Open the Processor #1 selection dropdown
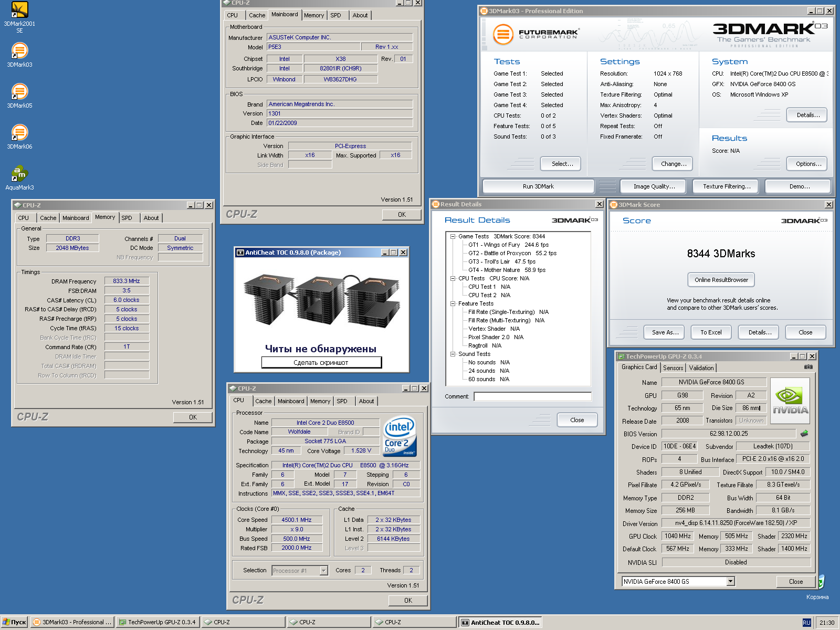Viewport: 840px width, 630px height. (324, 570)
